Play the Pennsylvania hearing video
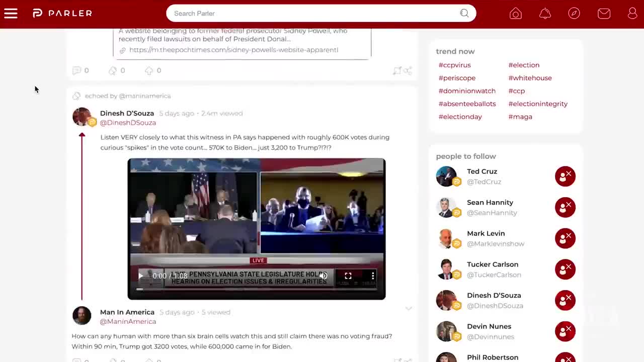 (140, 276)
